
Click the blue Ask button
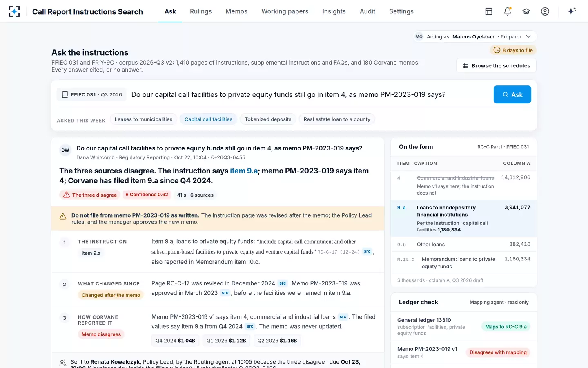point(512,94)
